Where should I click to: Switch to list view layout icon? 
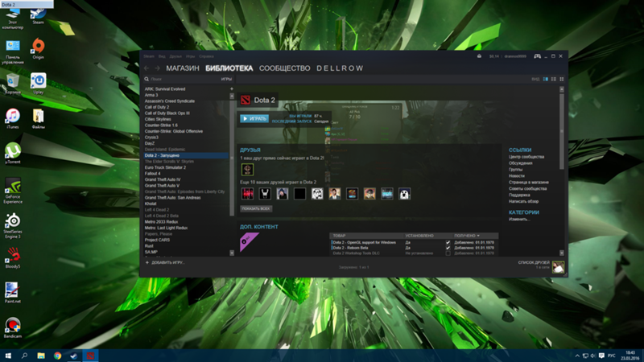(554, 79)
